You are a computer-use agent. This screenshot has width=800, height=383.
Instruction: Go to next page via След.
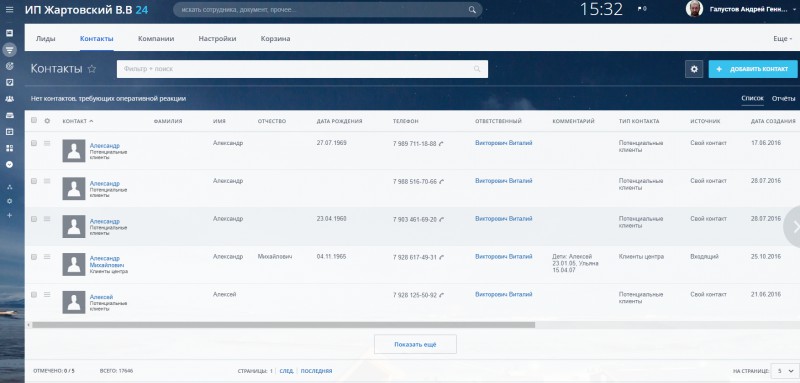[286, 371]
